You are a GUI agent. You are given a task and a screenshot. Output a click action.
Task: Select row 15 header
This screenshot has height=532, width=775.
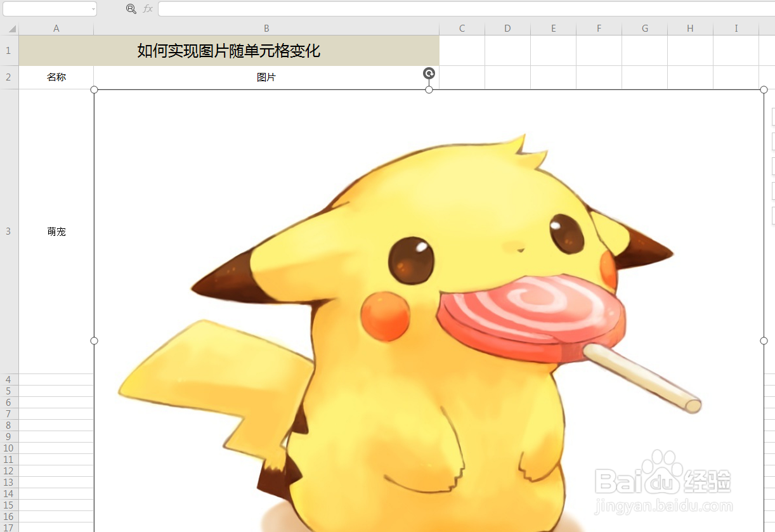click(x=9, y=505)
